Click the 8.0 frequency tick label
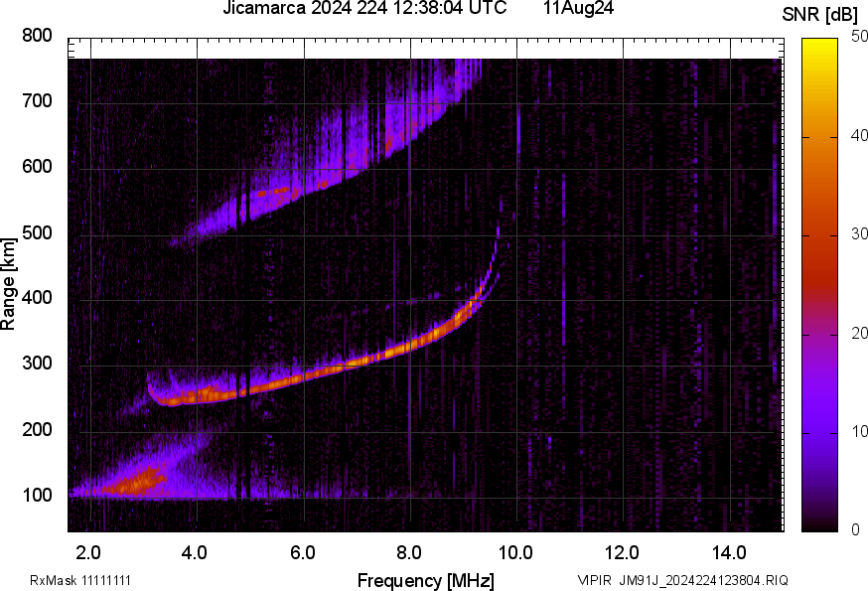 click(409, 552)
